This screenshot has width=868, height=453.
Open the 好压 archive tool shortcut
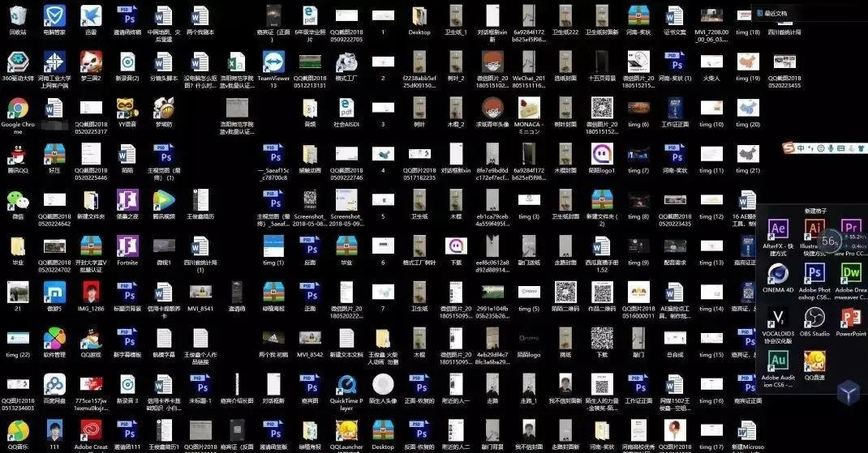(54, 154)
